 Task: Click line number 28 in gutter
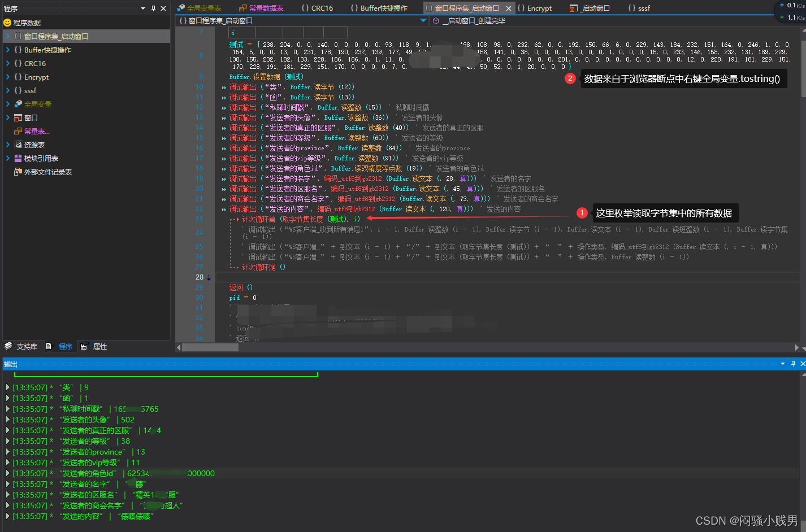tap(200, 277)
